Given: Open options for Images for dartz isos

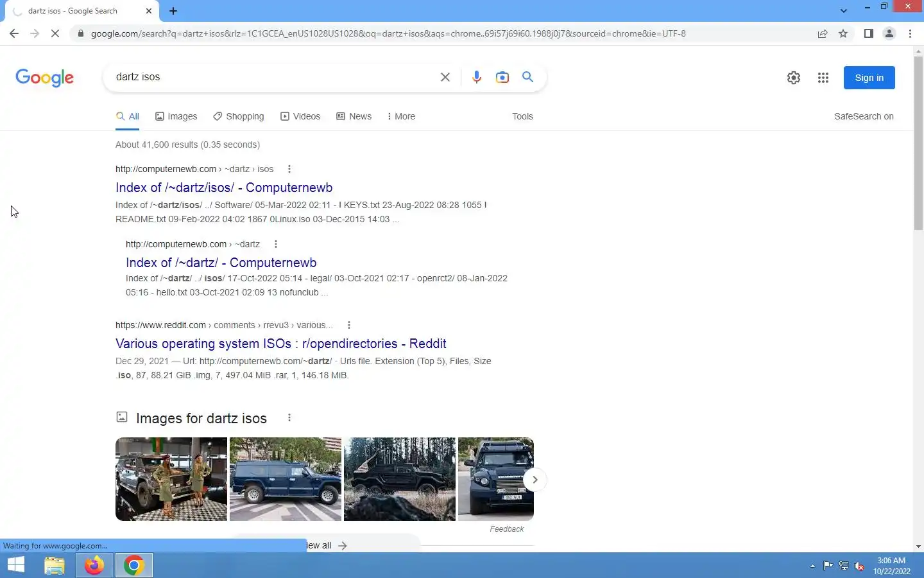Looking at the screenshot, I should coord(289,418).
